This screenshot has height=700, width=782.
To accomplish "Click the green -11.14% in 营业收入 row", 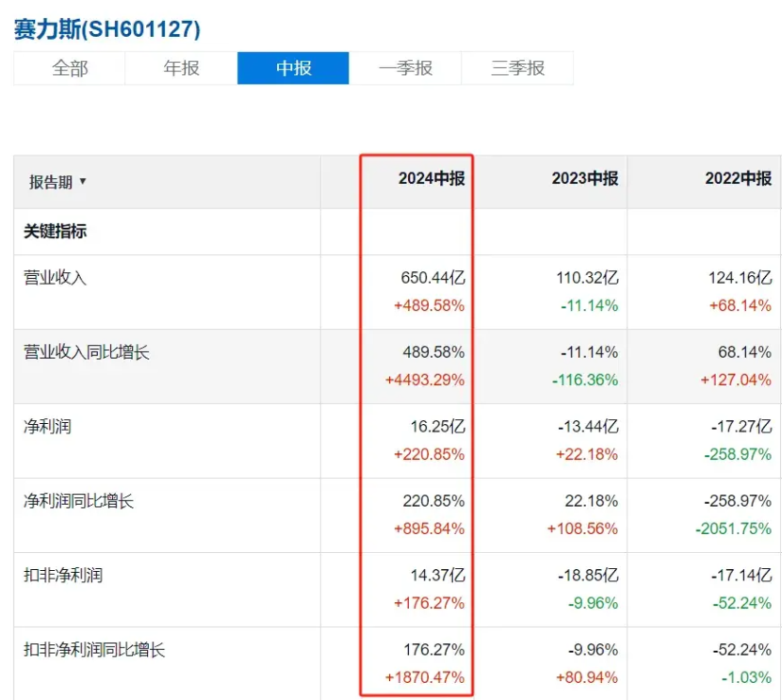I will [590, 305].
